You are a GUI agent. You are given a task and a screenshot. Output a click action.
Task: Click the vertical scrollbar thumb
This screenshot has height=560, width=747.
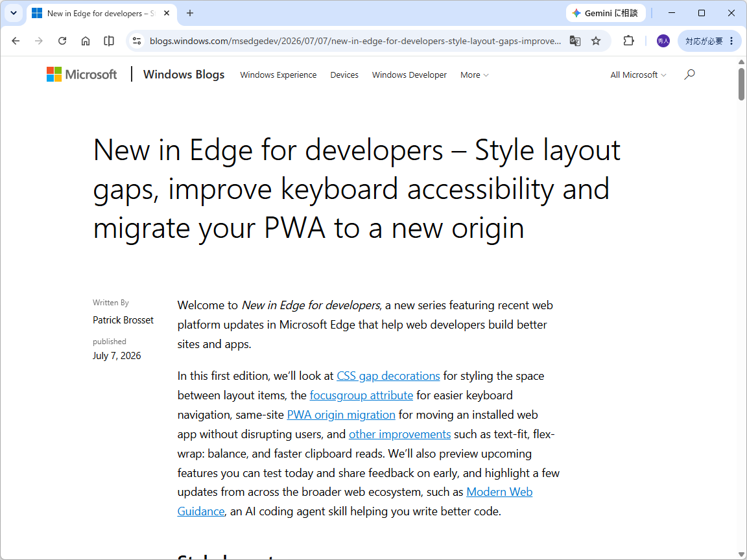pyautogui.click(x=741, y=84)
